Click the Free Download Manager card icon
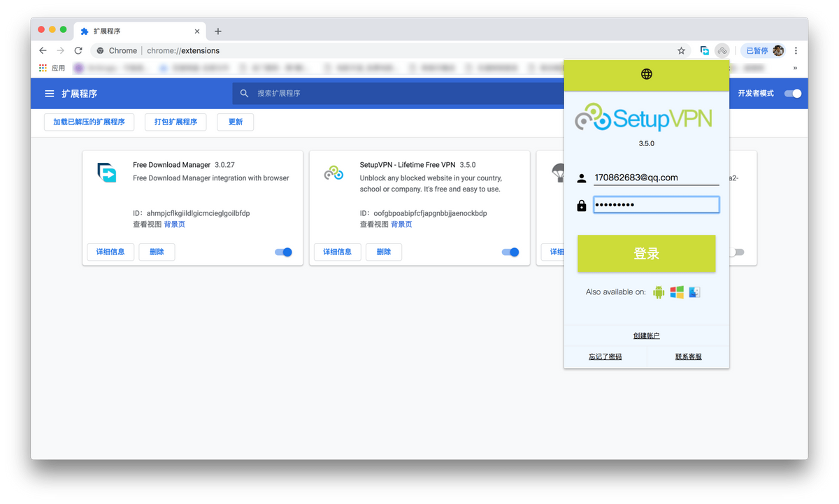The height and width of the screenshot is (504, 839). click(x=107, y=172)
